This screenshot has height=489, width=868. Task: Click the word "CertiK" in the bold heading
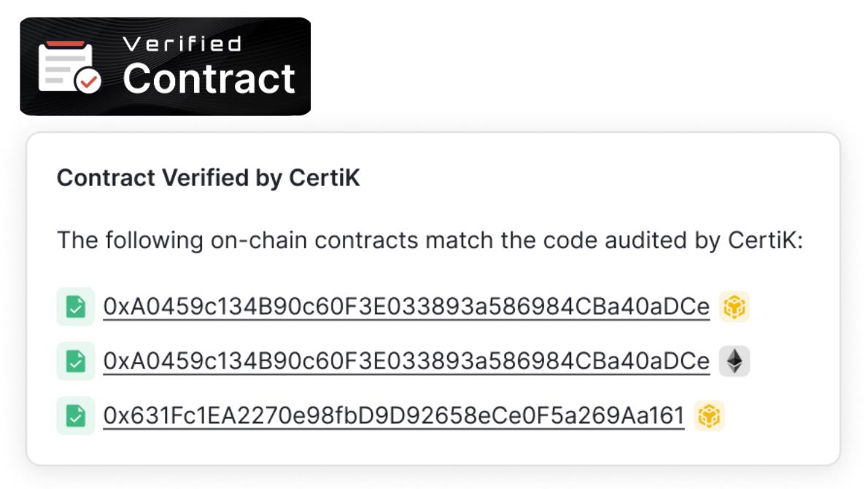tap(329, 178)
